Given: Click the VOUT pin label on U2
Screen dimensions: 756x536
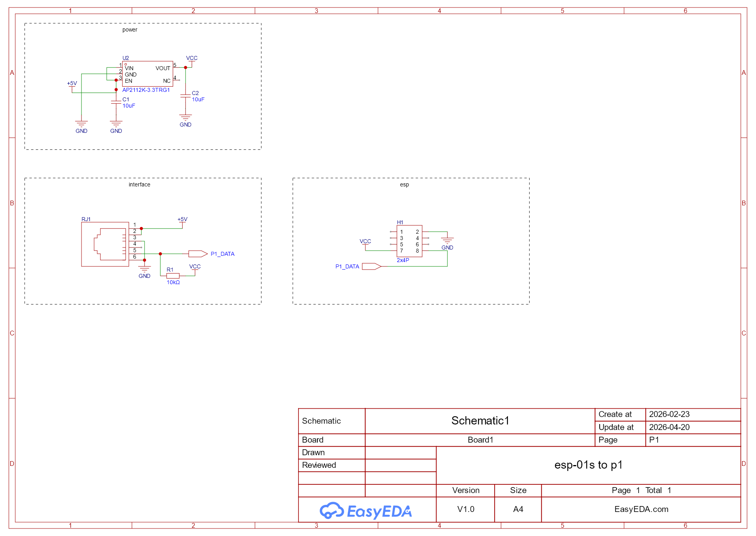Looking at the screenshot, I should click(x=163, y=68).
